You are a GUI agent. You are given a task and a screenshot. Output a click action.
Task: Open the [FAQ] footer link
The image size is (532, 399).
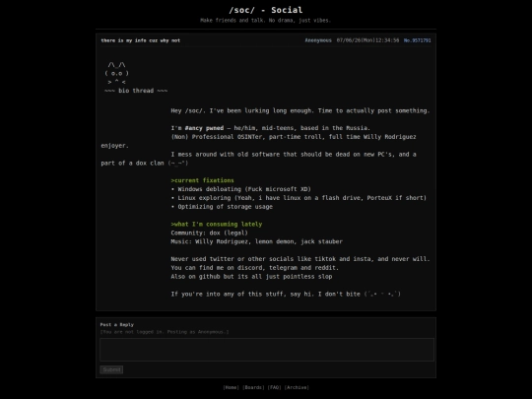[x=274, y=387]
